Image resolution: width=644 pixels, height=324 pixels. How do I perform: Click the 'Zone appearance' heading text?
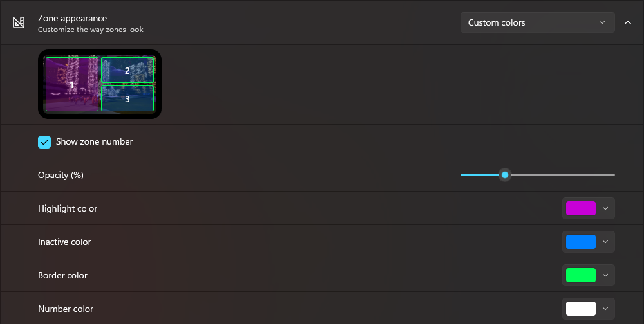tap(72, 18)
